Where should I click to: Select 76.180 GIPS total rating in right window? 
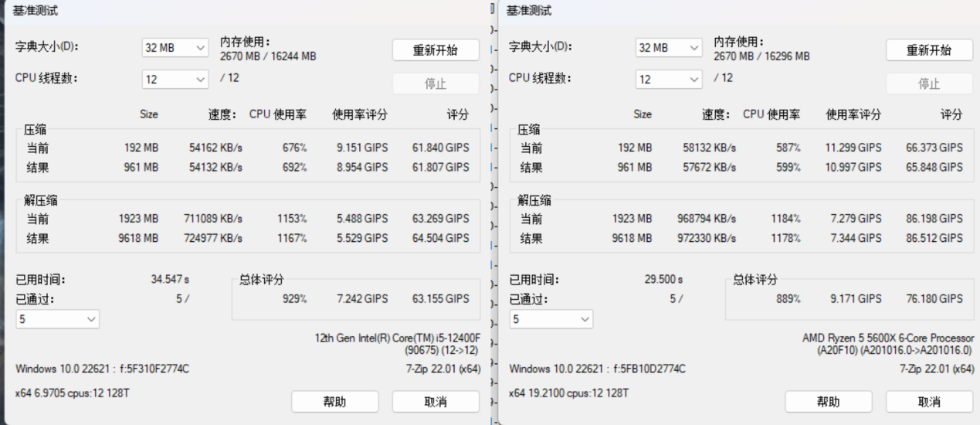[x=934, y=299]
